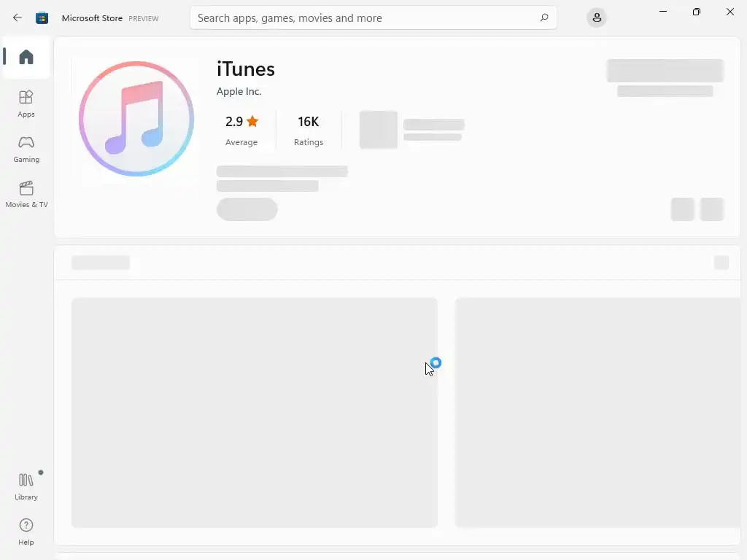
Task: Click the Microsoft Store logo icon
Action: (42, 17)
